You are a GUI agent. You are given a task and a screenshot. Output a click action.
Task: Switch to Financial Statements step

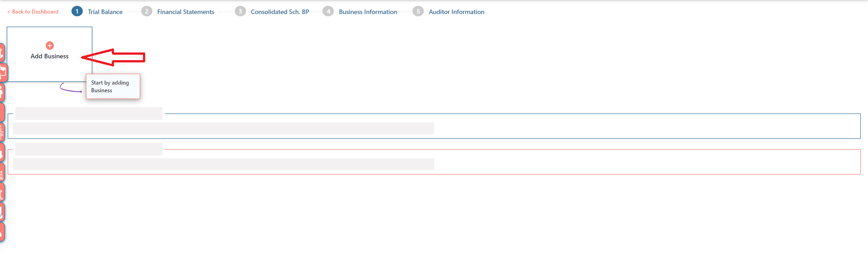tap(185, 12)
